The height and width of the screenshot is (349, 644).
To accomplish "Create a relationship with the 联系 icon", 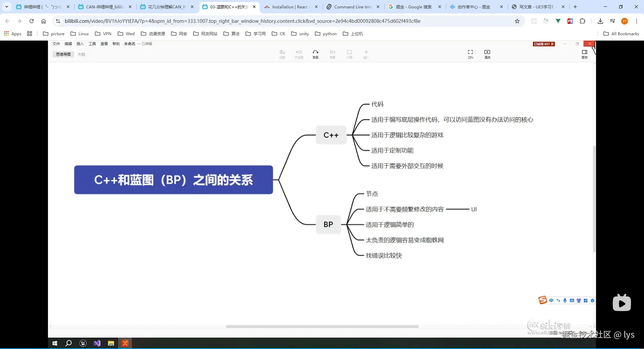I will tap(316, 54).
